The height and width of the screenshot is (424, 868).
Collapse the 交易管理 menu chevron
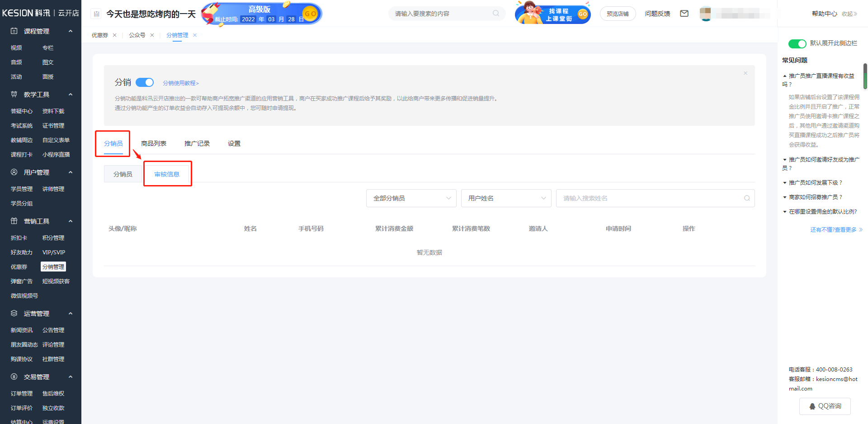pos(71,377)
